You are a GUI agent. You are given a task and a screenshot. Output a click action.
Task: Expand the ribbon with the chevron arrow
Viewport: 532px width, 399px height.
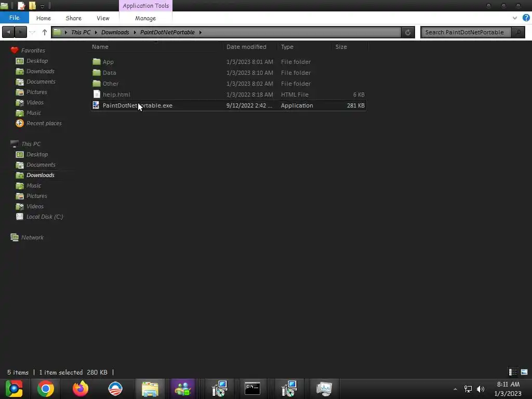[x=514, y=18]
